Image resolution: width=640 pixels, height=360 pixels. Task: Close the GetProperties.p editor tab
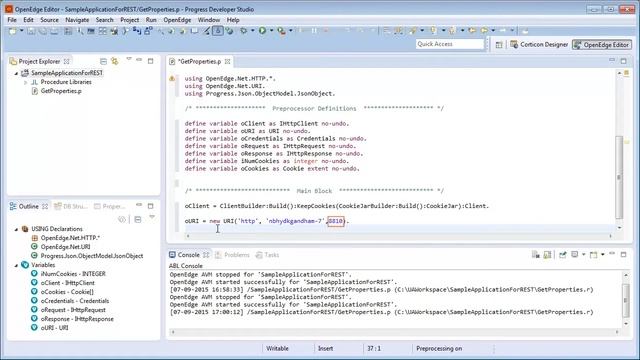coord(227,62)
